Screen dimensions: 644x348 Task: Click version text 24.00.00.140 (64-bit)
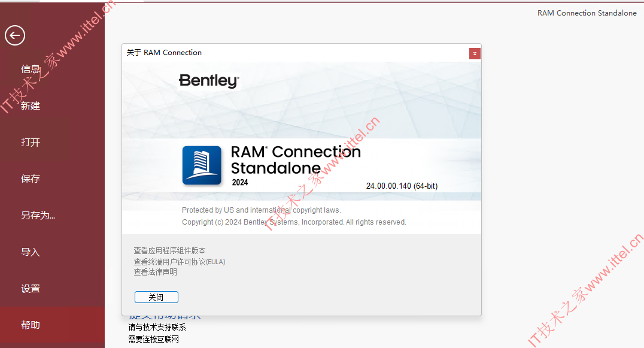(402, 186)
